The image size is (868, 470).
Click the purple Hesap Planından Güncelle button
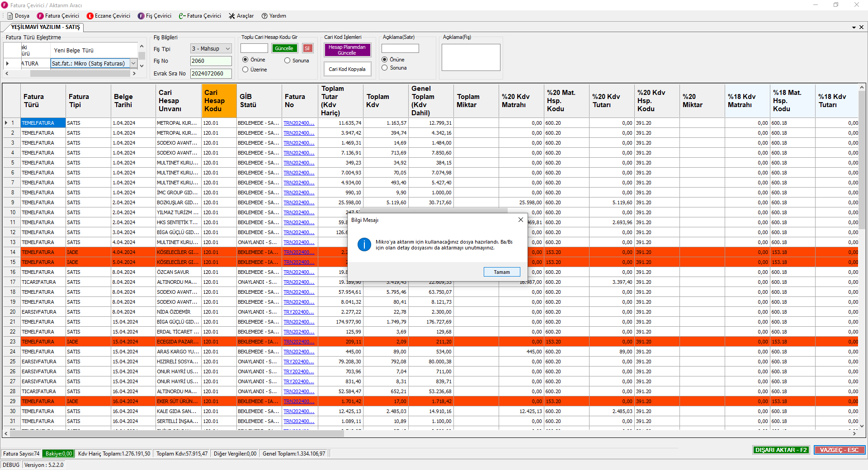[347, 50]
